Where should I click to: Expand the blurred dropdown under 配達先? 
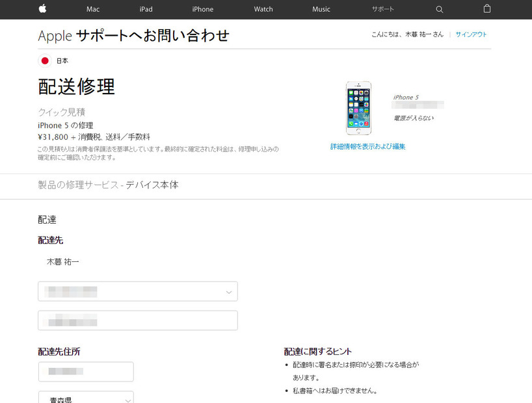point(138,291)
